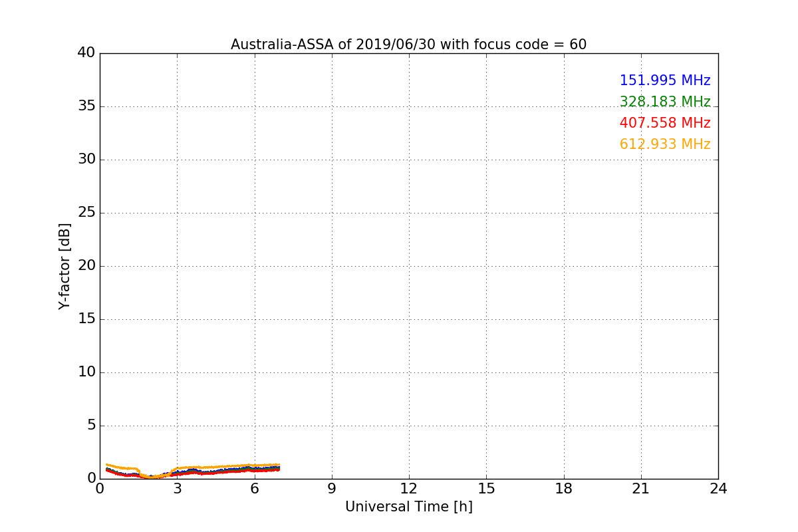The height and width of the screenshot is (532, 798).
Task: Click the y-axis tick label 10
Action: tap(86, 372)
